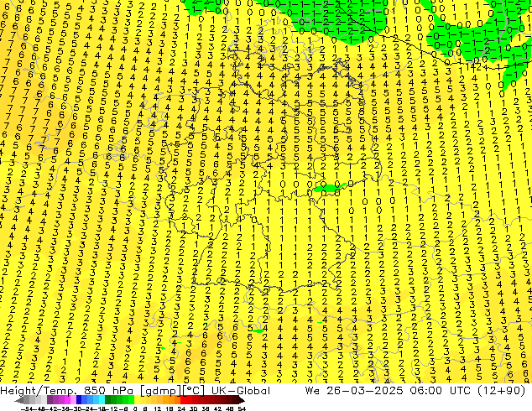Click the '(12+90)' forecast run label

(x=503, y=391)
